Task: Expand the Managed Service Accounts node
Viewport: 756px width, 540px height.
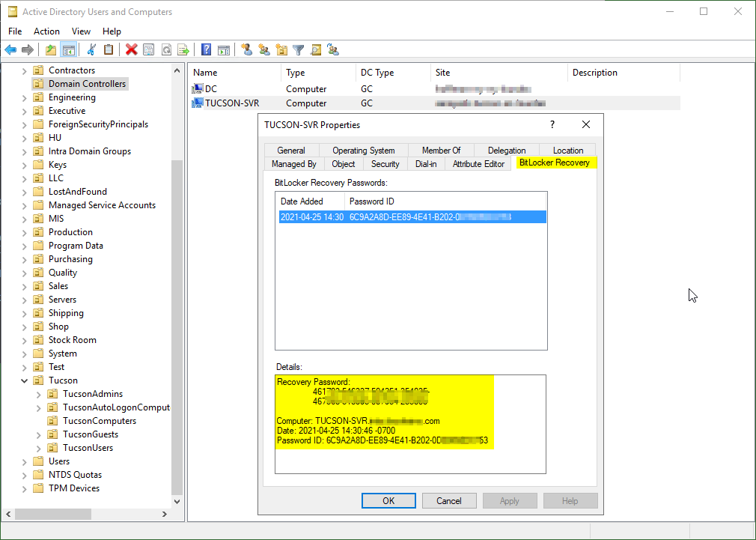Action: pyautogui.click(x=24, y=205)
